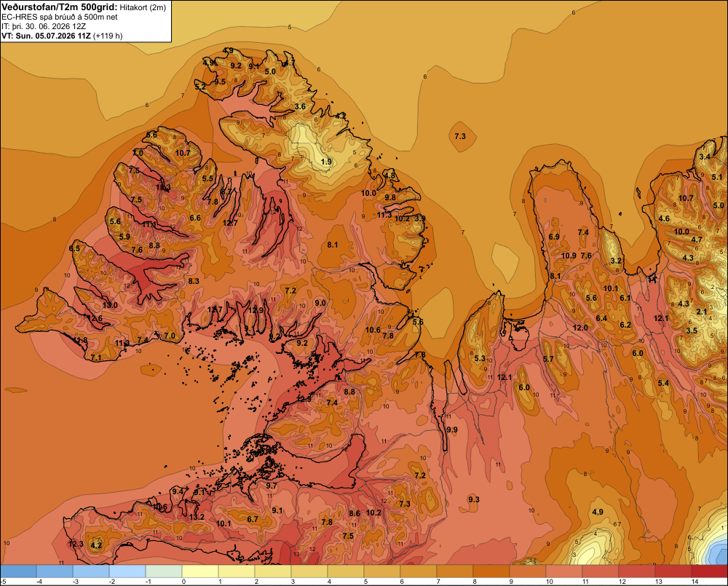This screenshot has height=586, width=728.
Task: Select the legend swatch between 9 and 10
Action: [x=528, y=571]
